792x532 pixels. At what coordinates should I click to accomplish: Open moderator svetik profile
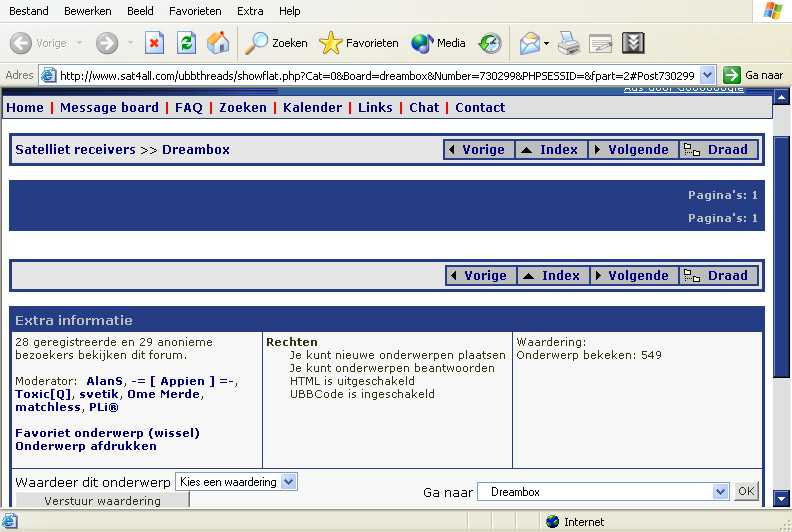pos(99,394)
